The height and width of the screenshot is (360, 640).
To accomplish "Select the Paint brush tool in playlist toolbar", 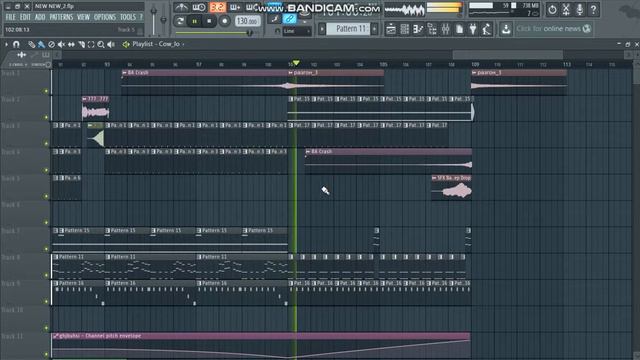I will [x=41, y=44].
